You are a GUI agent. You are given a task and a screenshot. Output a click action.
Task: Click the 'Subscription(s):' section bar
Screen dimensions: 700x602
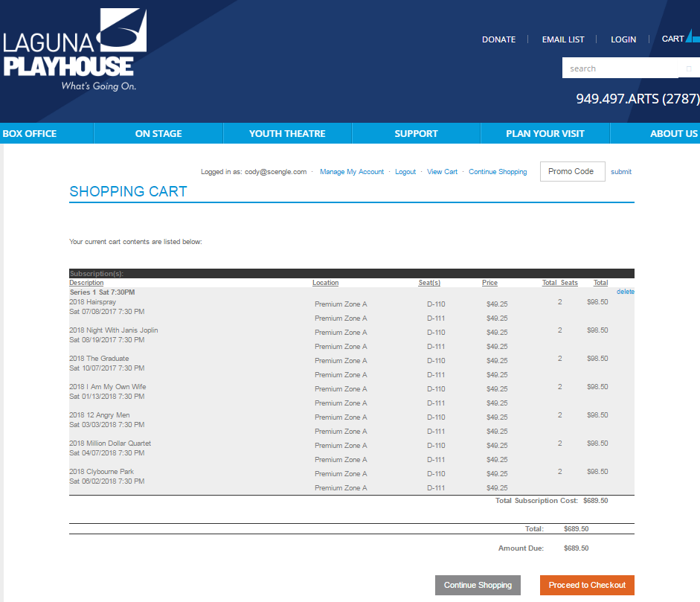click(x=352, y=273)
